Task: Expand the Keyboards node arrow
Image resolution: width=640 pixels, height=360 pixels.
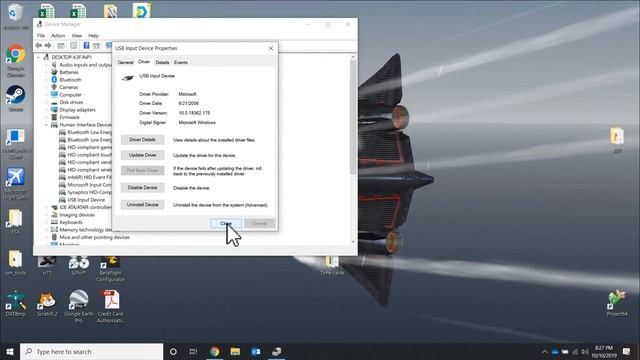Action: coord(47,222)
